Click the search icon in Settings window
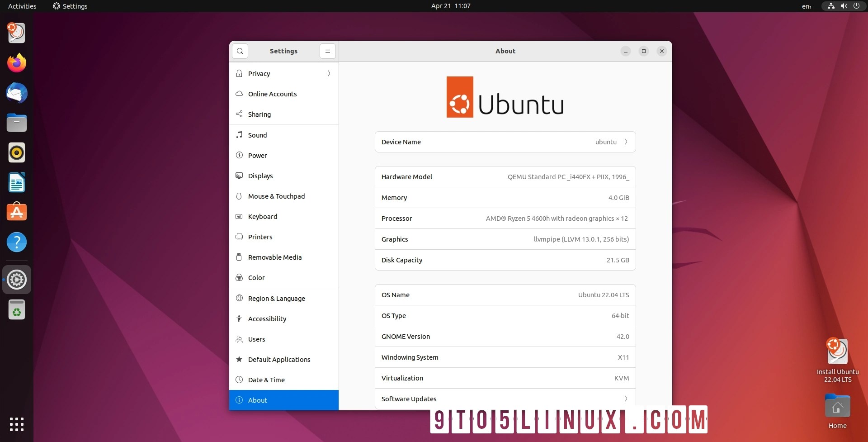868x442 pixels. [x=240, y=51]
